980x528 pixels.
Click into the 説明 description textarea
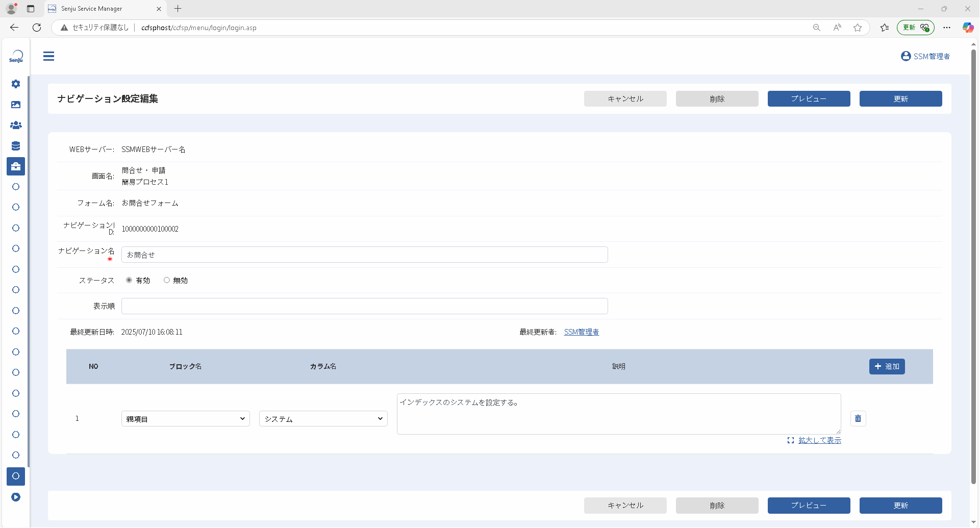click(619, 414)
